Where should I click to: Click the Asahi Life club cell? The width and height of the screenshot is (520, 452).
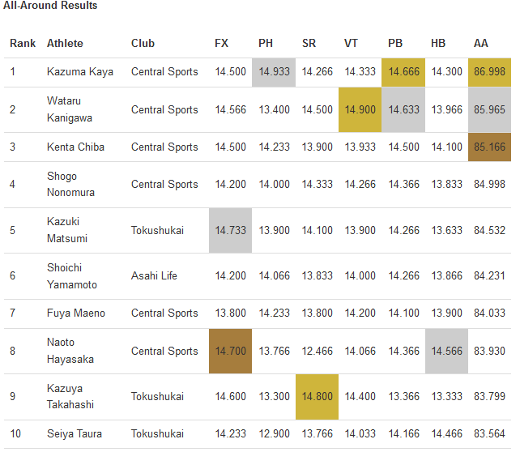[x=154, y=276]
